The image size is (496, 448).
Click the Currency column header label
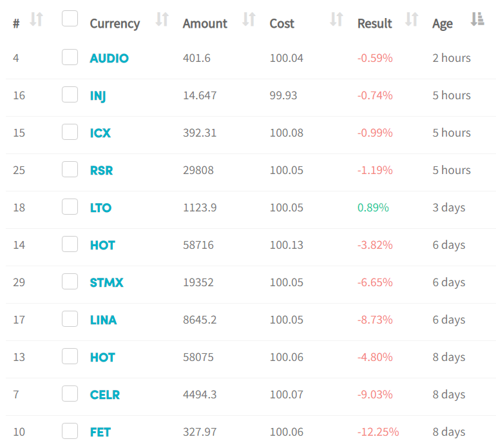click(x=115, y=24)
